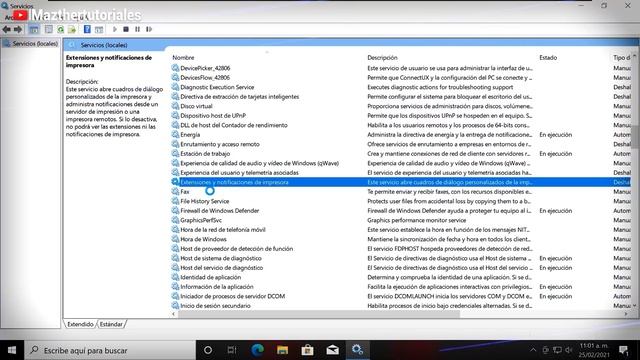
Task: Refresh the services list
Action: tap(60, 29)
